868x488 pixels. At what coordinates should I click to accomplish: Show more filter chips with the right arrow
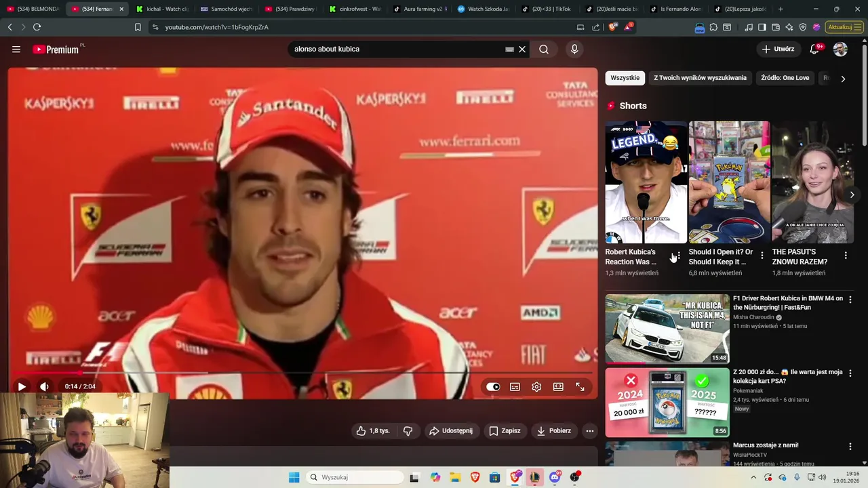coord(843,79)
